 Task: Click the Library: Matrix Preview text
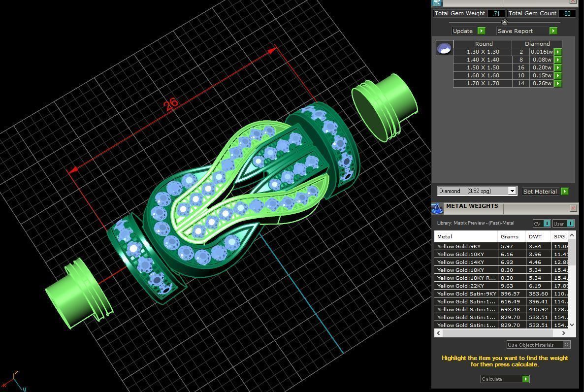475,223
